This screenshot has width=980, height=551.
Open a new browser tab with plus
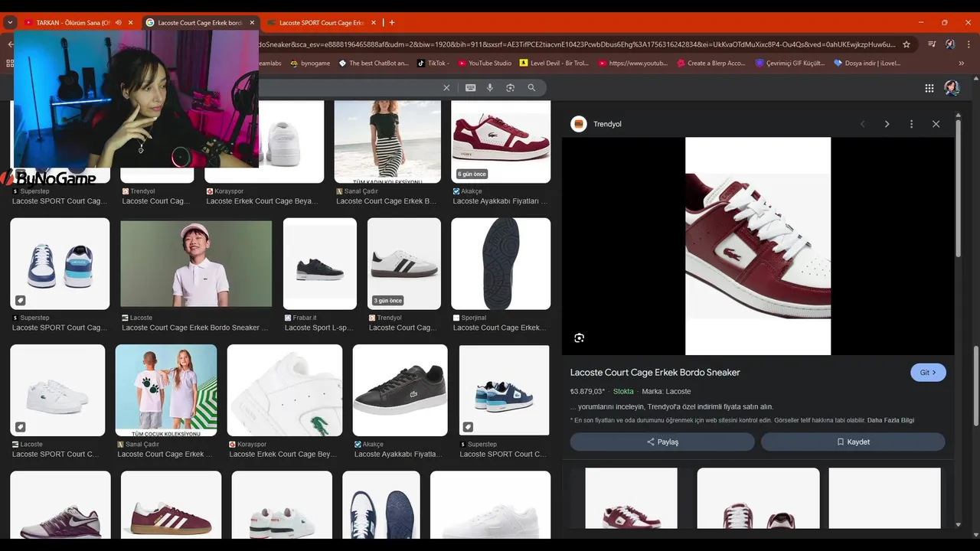392,23
